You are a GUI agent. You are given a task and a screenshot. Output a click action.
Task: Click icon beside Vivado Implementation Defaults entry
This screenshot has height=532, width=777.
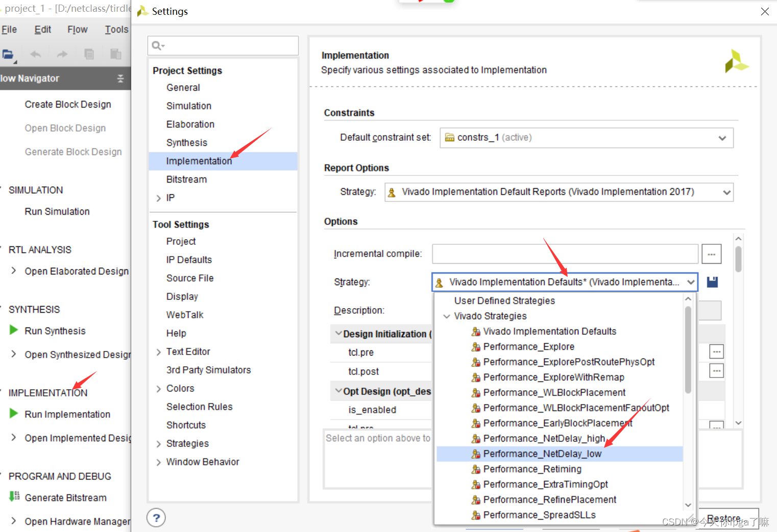[x=476, y=332]
